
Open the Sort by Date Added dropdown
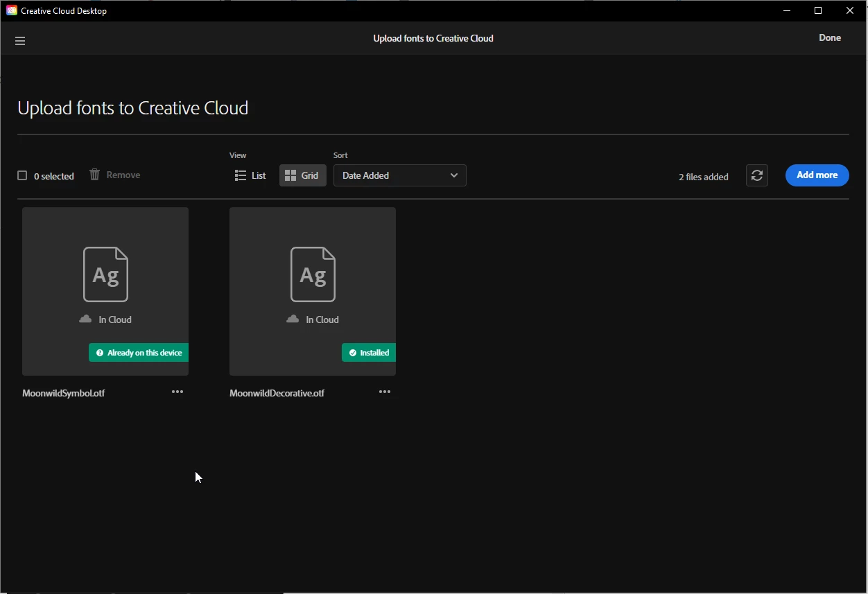pos(400,175)
